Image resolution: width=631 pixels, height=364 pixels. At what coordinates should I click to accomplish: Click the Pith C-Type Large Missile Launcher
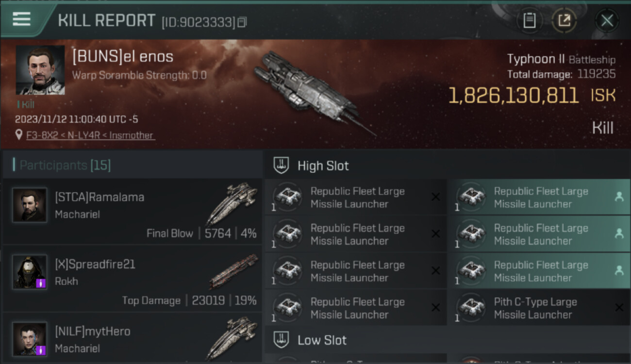[x=535, y=308]
